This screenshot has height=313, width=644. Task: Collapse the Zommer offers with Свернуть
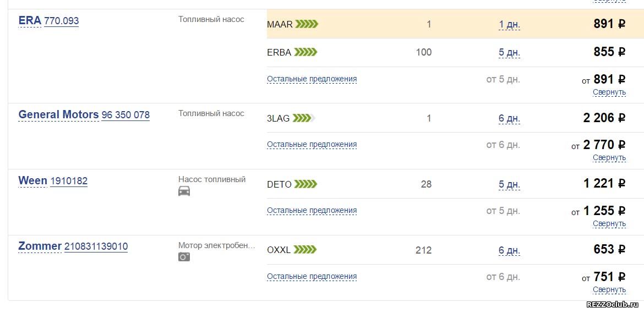pyautogui.click(x=609, y=289)
